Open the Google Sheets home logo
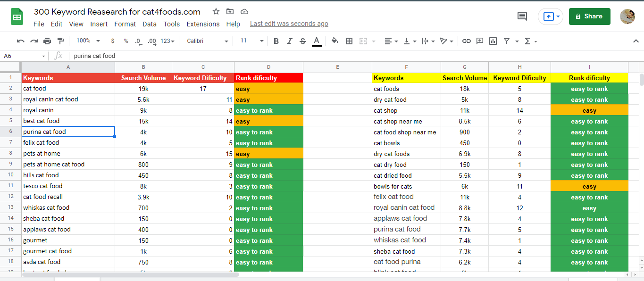 pos(17,17)
